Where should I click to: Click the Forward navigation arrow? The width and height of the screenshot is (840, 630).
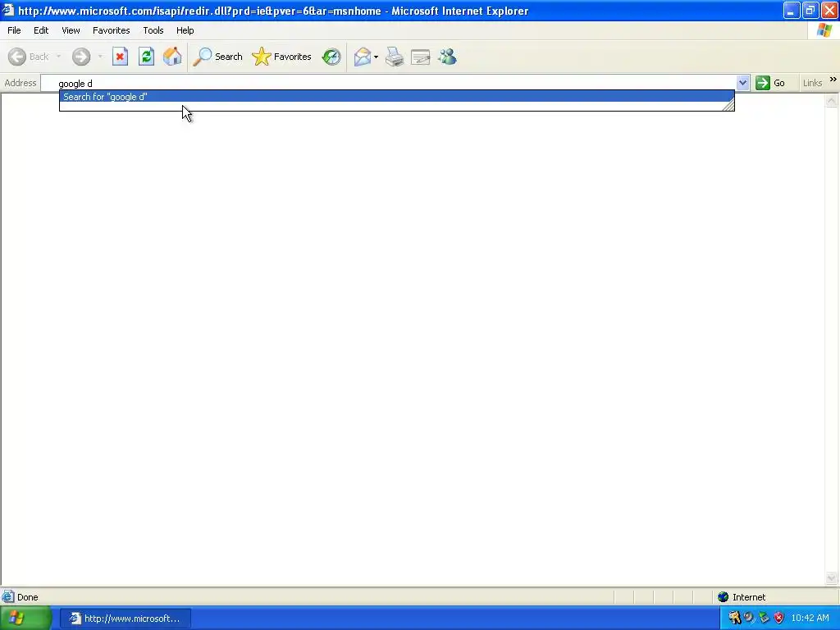click(81, 57)
